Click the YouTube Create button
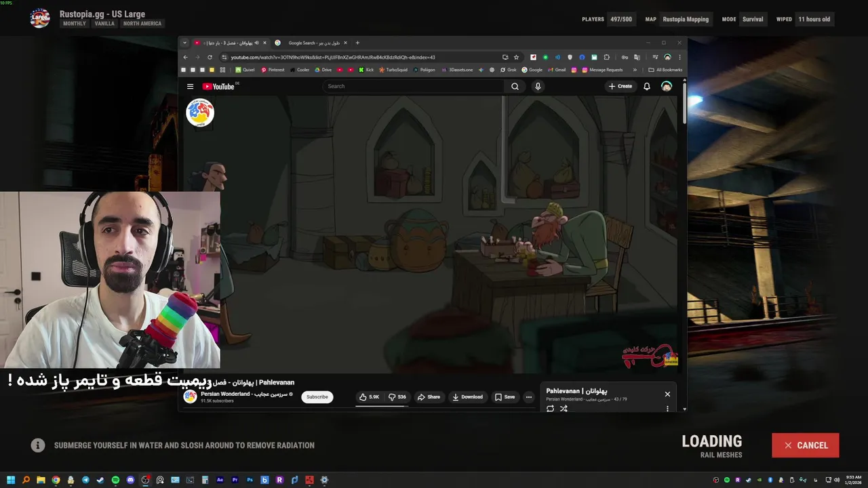868x488 pixels. (x=620, y=86)
